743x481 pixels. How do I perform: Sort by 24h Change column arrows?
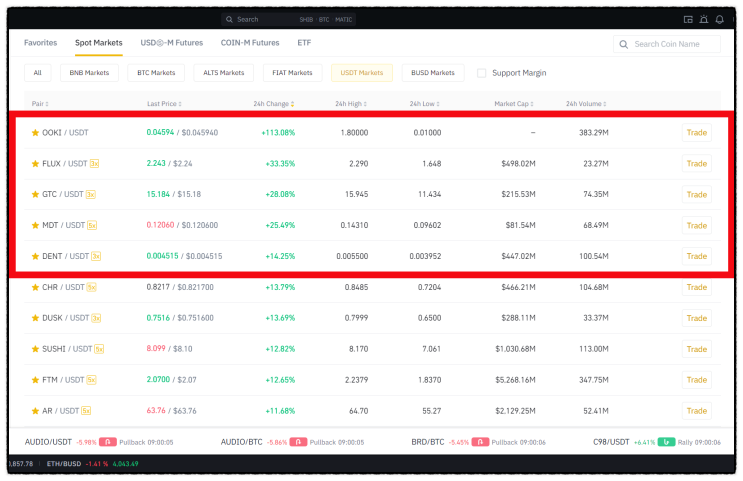(292, 104)
